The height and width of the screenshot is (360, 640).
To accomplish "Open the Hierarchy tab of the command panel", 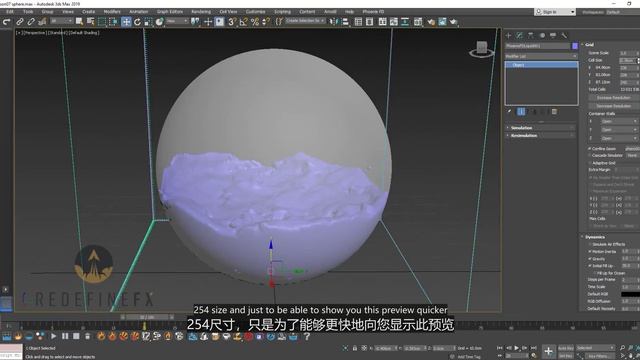I will [531, 36].
